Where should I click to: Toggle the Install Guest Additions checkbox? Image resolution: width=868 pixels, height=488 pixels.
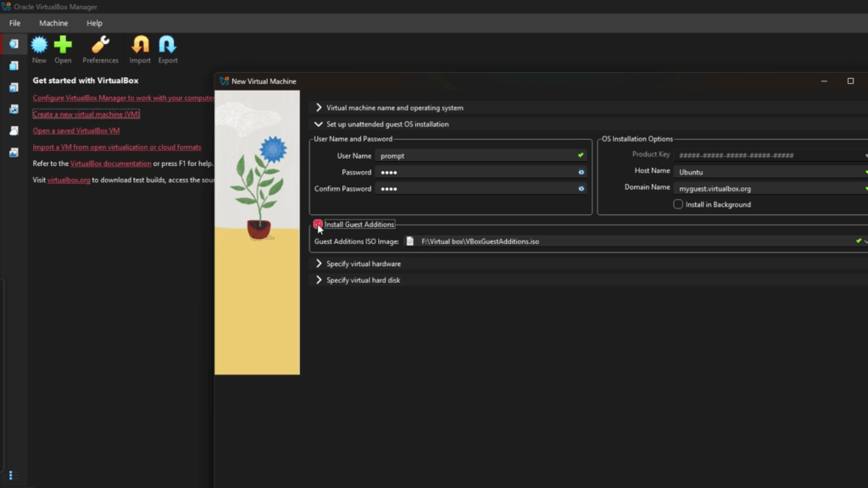(318, 225)
